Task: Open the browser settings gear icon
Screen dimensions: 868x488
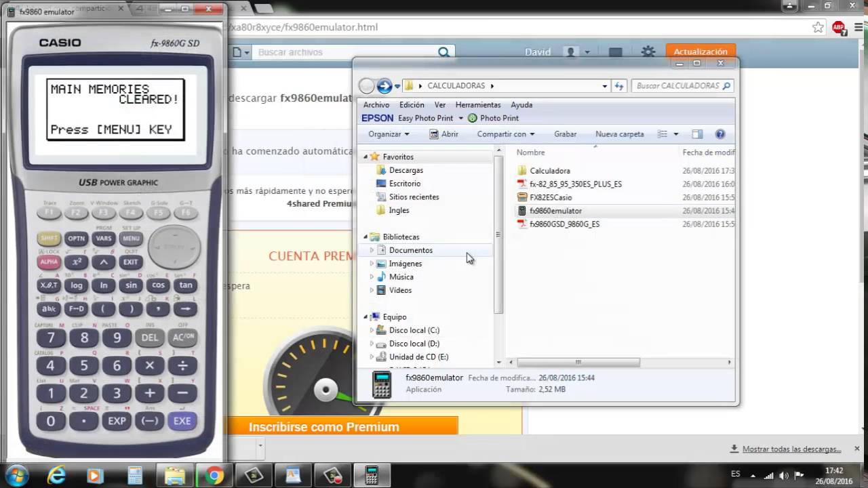Action: (x=648, y=52)
